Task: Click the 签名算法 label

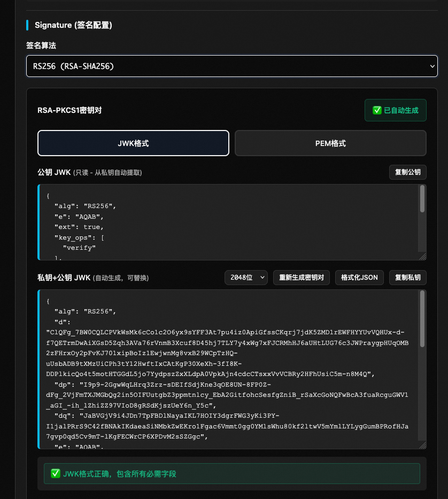Action: click(x=41, y=45)
